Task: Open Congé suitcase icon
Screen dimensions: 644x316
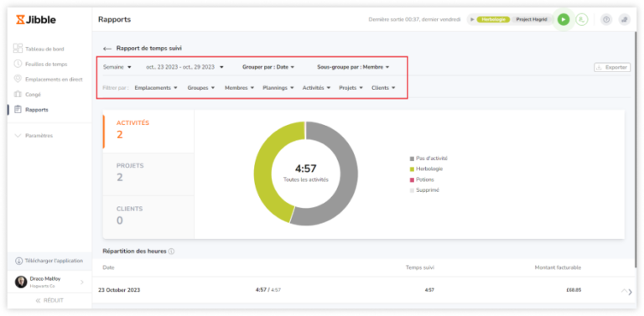Action: point(18,95)
